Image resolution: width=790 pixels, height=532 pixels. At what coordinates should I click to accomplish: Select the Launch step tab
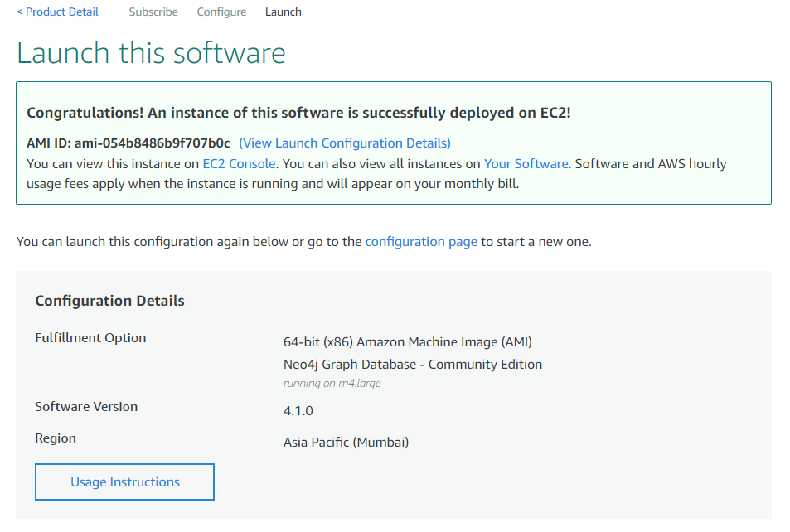click(x=283, y=12)
